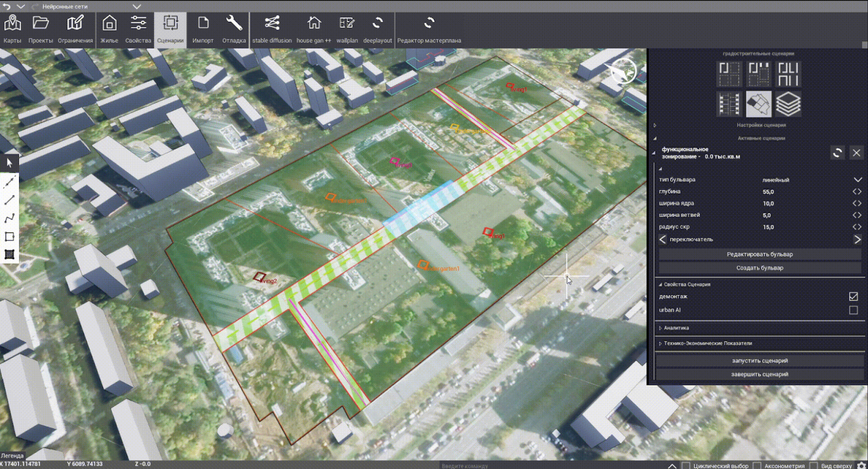Image resolution: width=868 pixels, height=469 pixels.
Task: Open settings gear in status bar
Action: (861, 465)
